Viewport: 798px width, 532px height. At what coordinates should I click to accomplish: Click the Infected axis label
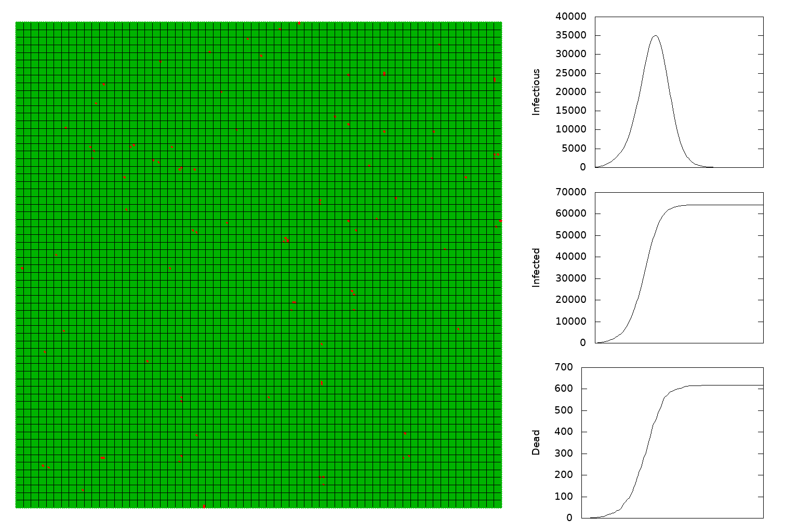(536, 268)
